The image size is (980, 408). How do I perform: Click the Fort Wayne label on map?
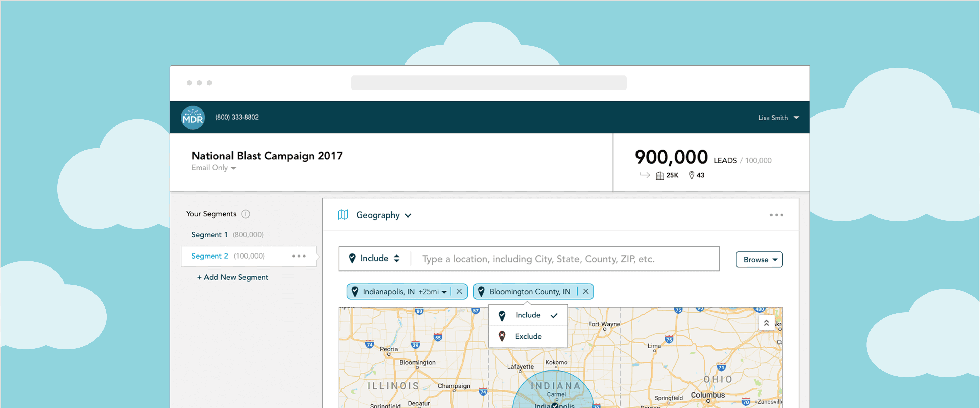pyautogui.click(x=604, y=324)
